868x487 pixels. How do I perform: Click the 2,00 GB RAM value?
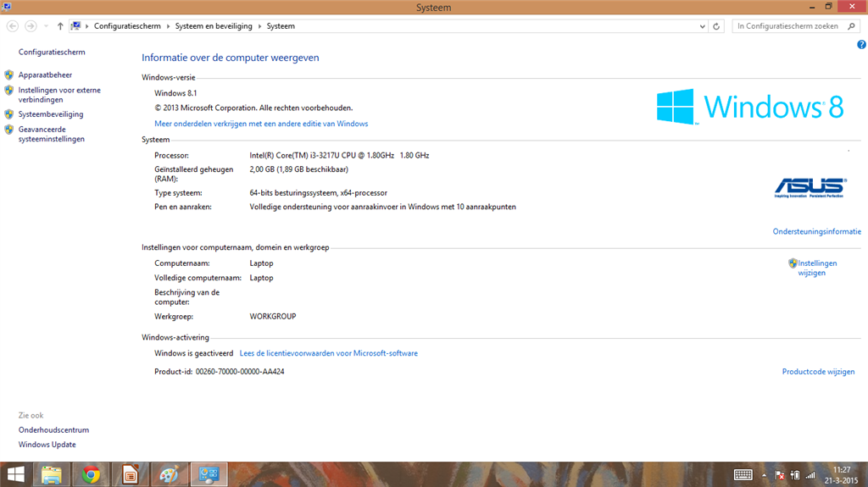tap(299, 169)
